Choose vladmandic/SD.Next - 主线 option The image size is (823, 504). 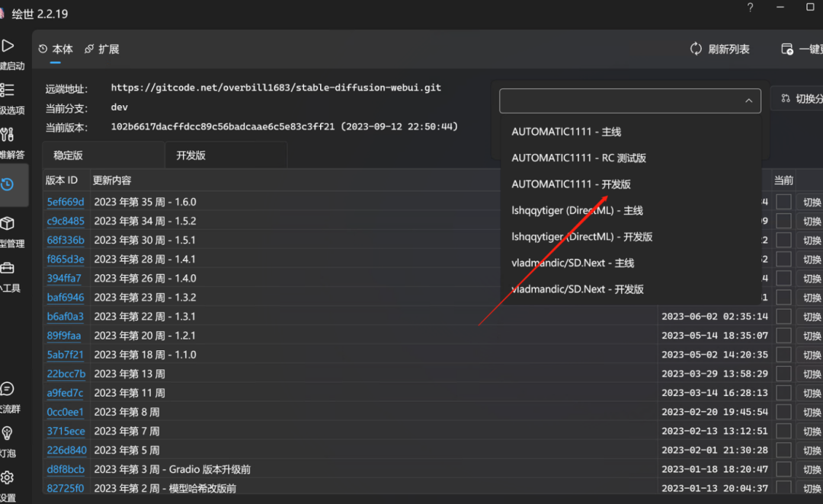pos(630,263)
